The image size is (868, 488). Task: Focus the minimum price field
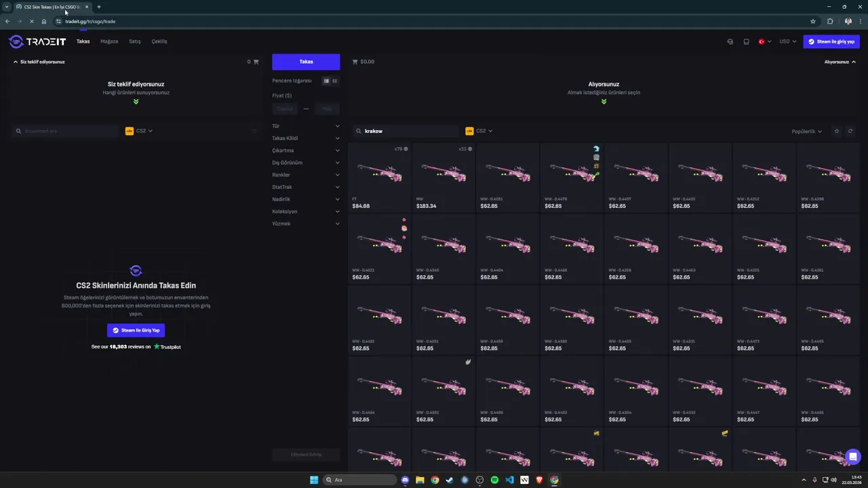pos(285,108)
